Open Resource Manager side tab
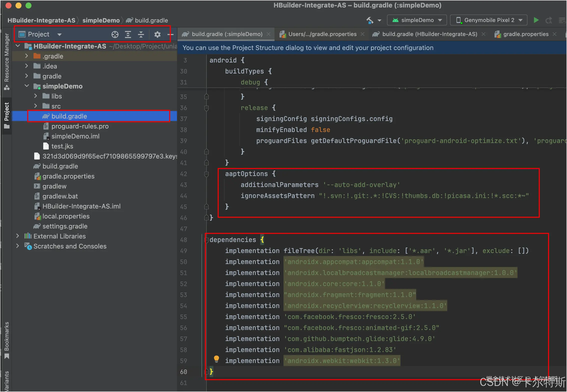This screenshot has width=567, height=392. point(6,61)
